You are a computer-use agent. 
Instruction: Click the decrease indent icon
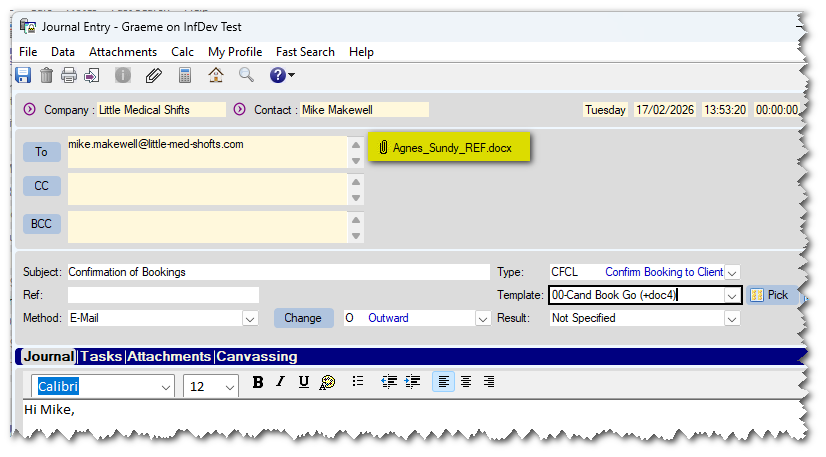389,382
